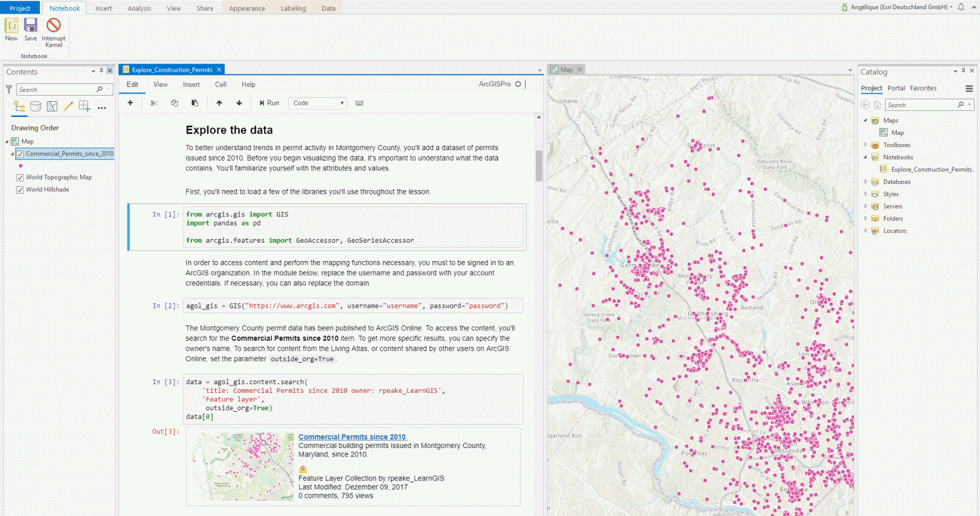
Task: Switch to Portal tab in Catalog
Action: (x=896, y=88)
